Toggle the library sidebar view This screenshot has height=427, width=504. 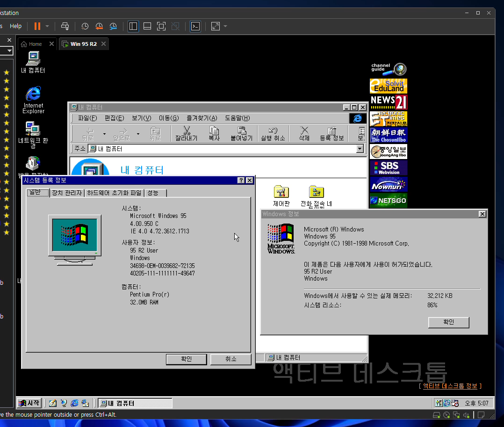click(x=133, y=26)
